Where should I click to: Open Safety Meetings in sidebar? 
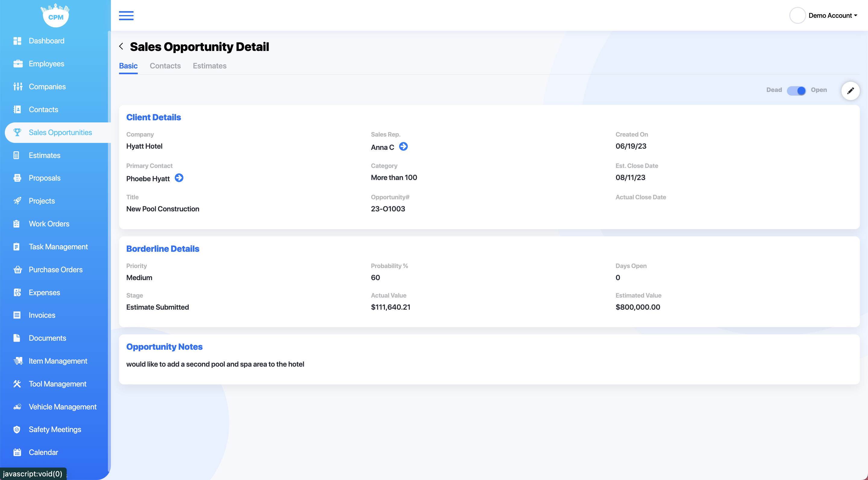[x=55, y=429]
